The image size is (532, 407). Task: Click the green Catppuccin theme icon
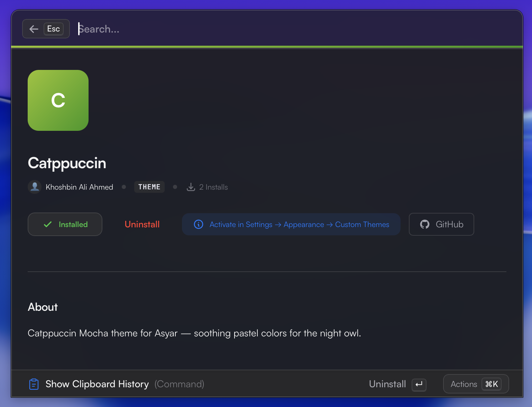[58, 100]
